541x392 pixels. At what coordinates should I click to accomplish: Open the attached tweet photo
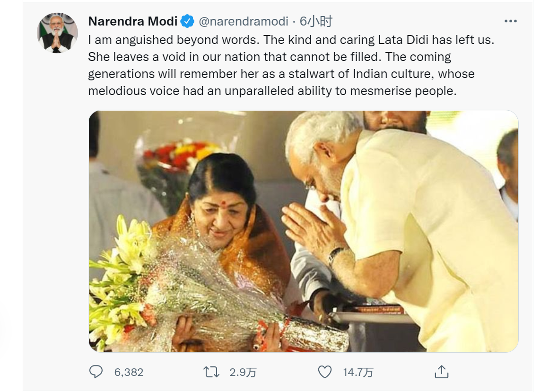(x=303, y=231)
